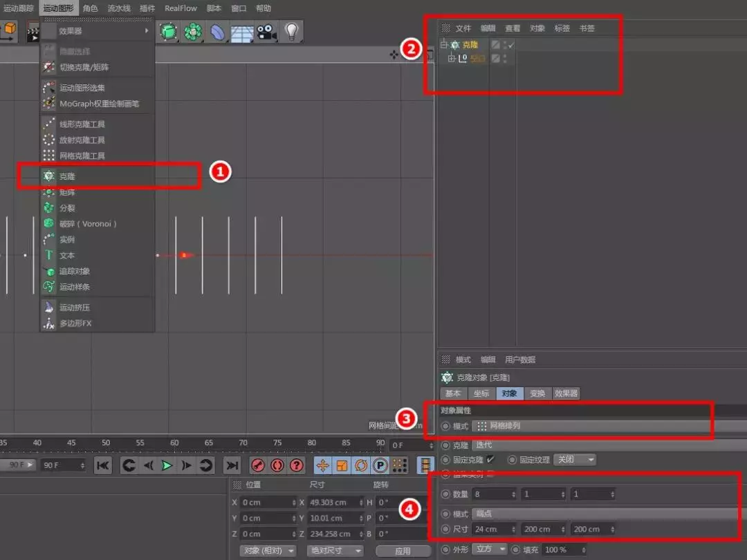Image resolution: width=747 pixels, height=560 pixels.
Task: Toggle the rotation keyframe icon in timeline bar
Action: [x=360, y=465]
